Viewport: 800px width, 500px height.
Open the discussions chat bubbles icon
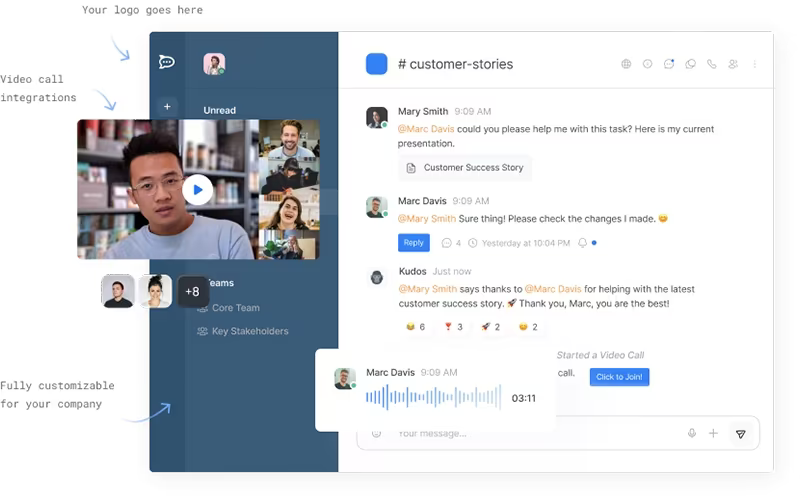[690, 64]
